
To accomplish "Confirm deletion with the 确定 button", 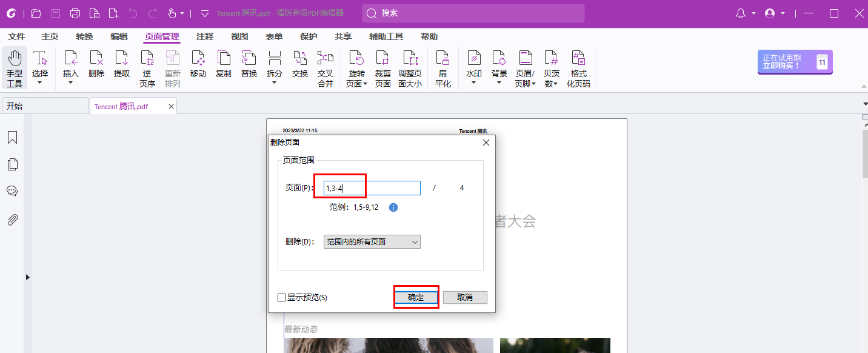I will click(416, 297).
